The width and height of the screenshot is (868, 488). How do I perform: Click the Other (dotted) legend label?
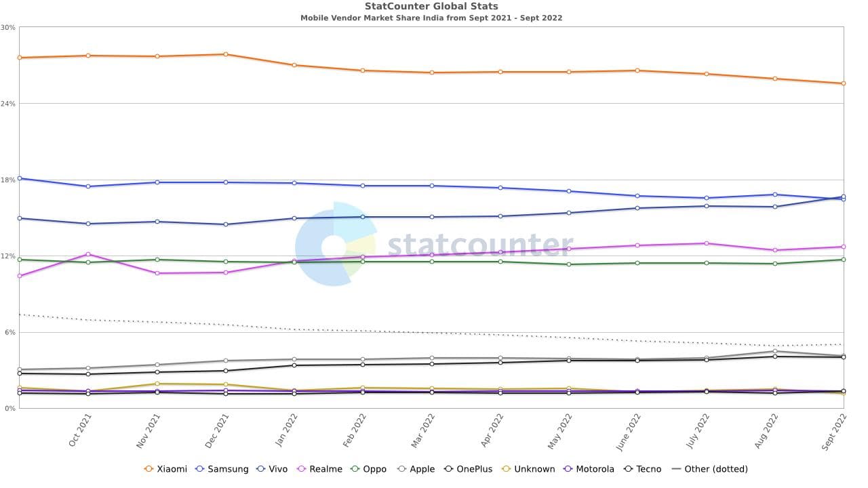pos(716,469)
